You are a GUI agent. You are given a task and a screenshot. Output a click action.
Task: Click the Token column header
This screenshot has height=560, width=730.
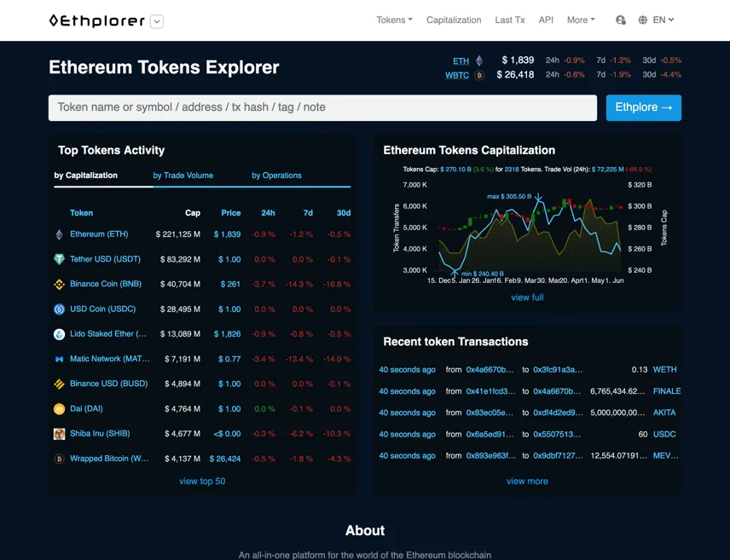[x=82, y=213]
